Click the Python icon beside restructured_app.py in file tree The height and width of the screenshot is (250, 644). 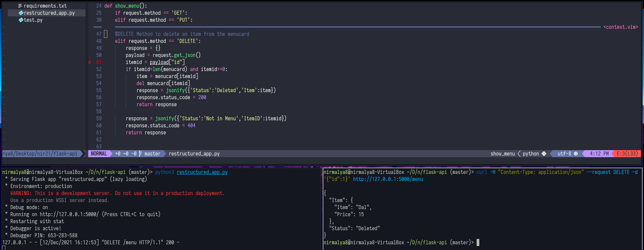21,13
